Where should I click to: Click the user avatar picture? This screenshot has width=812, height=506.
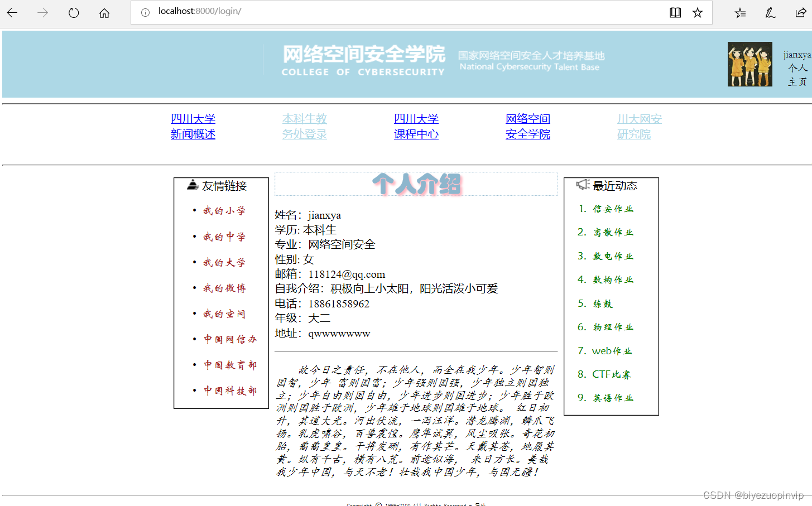pos(750,64)
